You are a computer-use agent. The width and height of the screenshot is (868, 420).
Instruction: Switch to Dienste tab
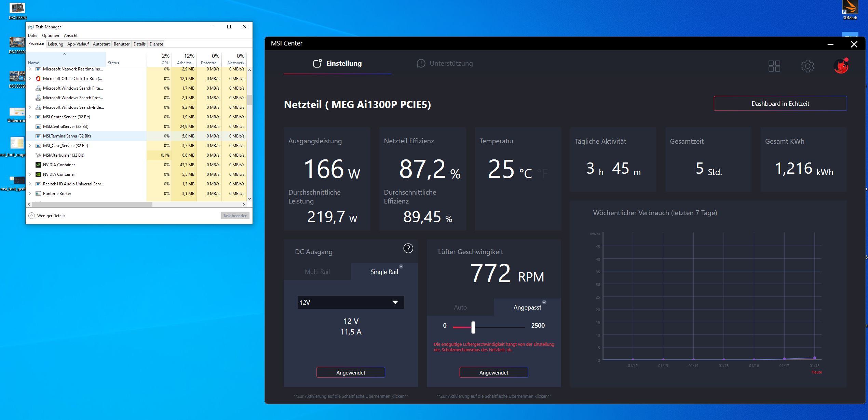tap(157, 44)
